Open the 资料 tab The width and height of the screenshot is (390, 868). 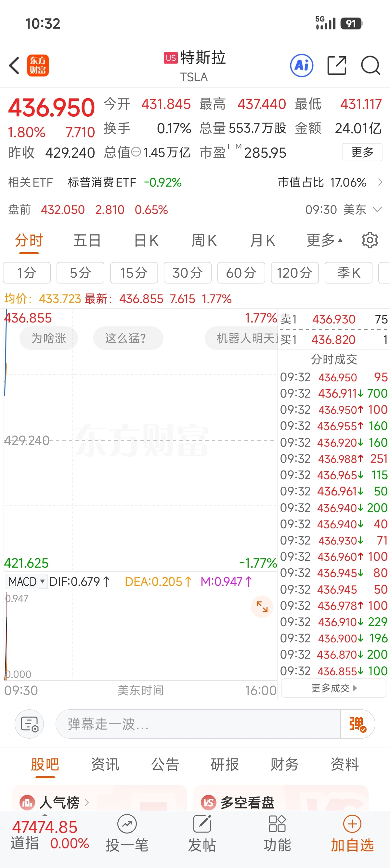(x=344, y=764)
